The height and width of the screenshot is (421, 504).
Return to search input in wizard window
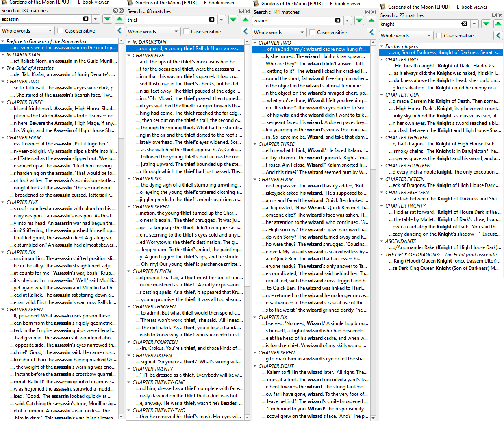click(x=371, y=32)
